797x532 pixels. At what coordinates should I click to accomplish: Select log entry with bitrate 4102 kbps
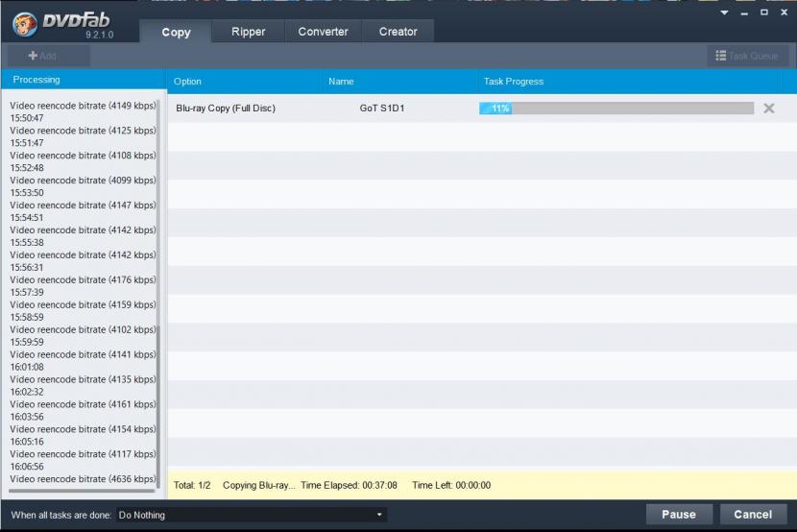(83, 329)
